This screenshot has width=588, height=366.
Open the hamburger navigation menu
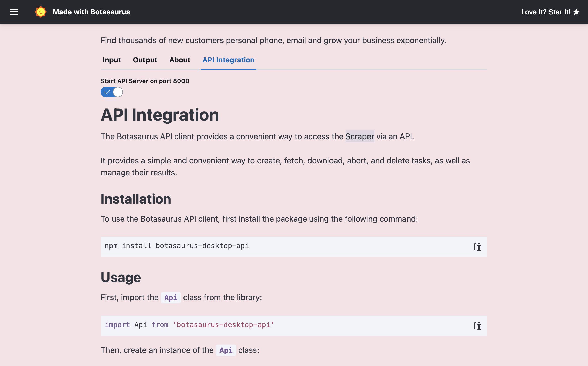[x=14, y=12]
